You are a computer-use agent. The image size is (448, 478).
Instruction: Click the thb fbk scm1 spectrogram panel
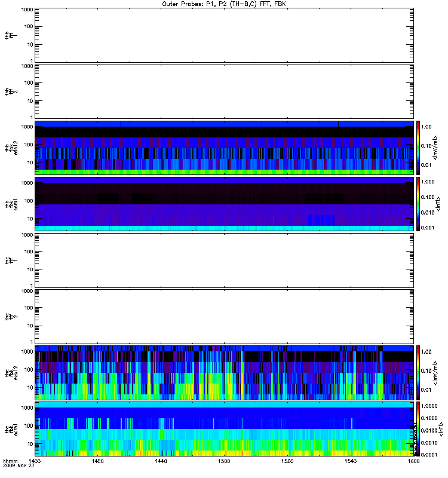click(x=224, y=204)
